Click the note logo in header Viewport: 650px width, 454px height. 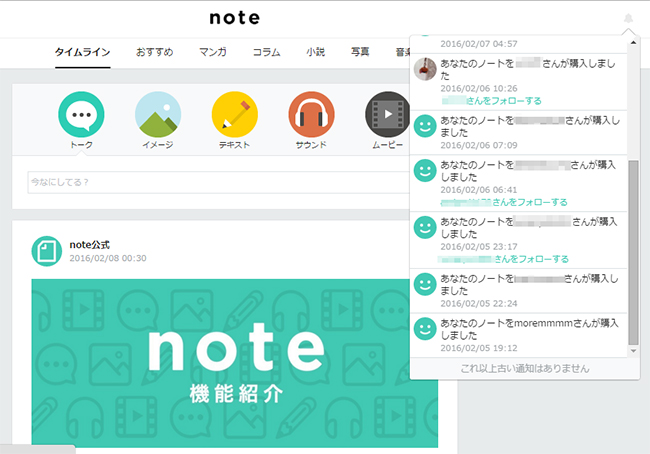click(235, 18)
